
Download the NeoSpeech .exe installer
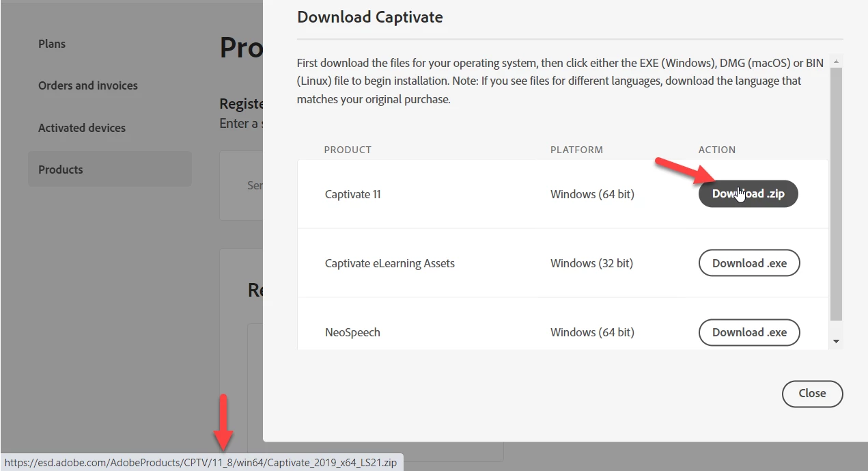pyautogui.click(x=749, y=332)
